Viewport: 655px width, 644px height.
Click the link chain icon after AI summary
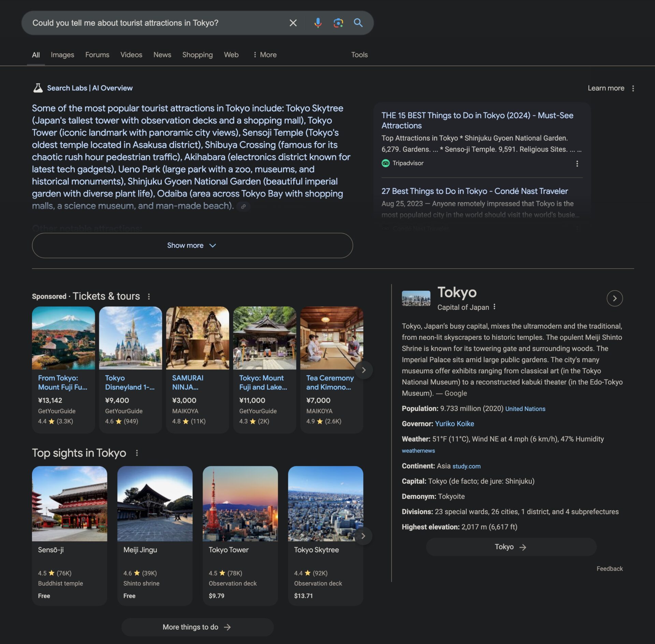[x=243, y=206]
